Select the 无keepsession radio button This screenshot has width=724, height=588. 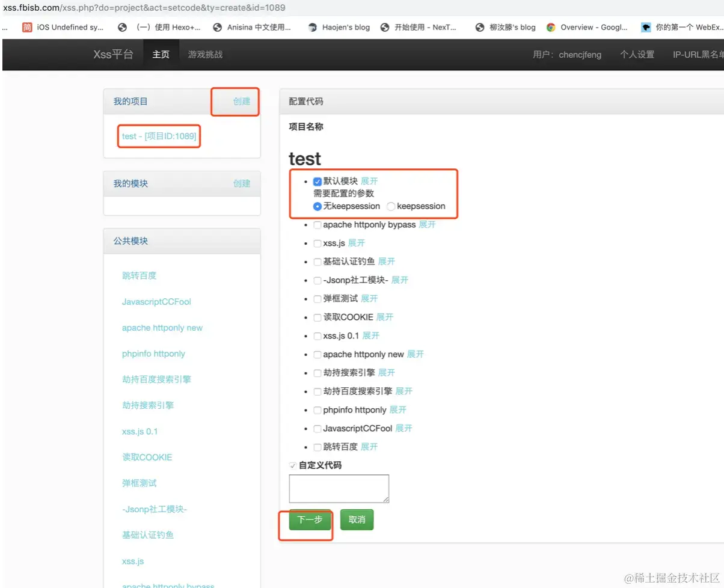[318, 206]
